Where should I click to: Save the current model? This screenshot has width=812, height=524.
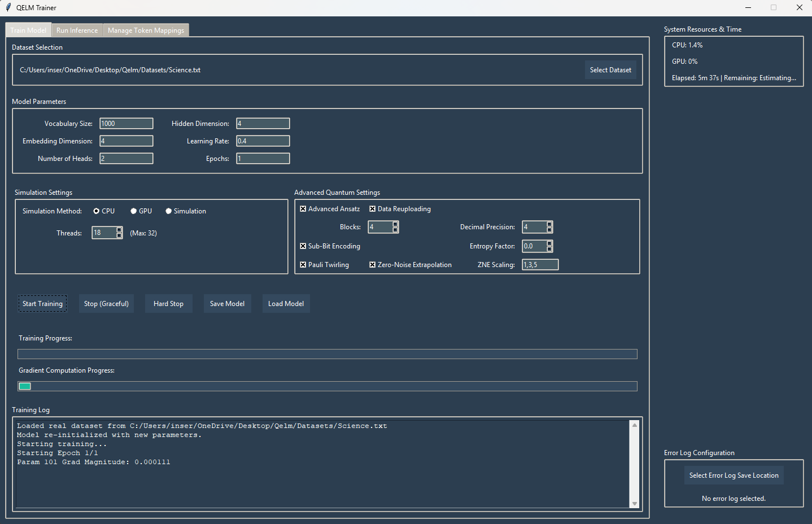pyautogui.click(x=227, y=303)
